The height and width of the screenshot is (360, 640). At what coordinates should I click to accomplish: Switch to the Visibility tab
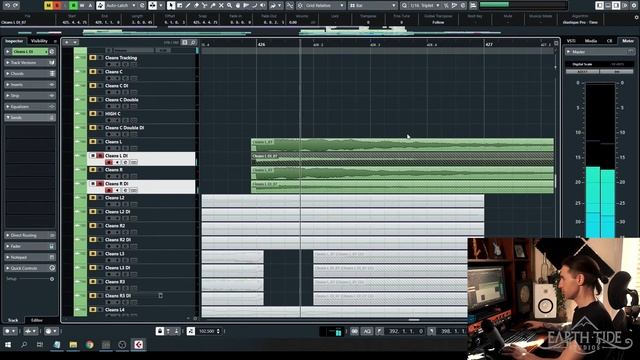pyautogui.click(x=40, y=41)
